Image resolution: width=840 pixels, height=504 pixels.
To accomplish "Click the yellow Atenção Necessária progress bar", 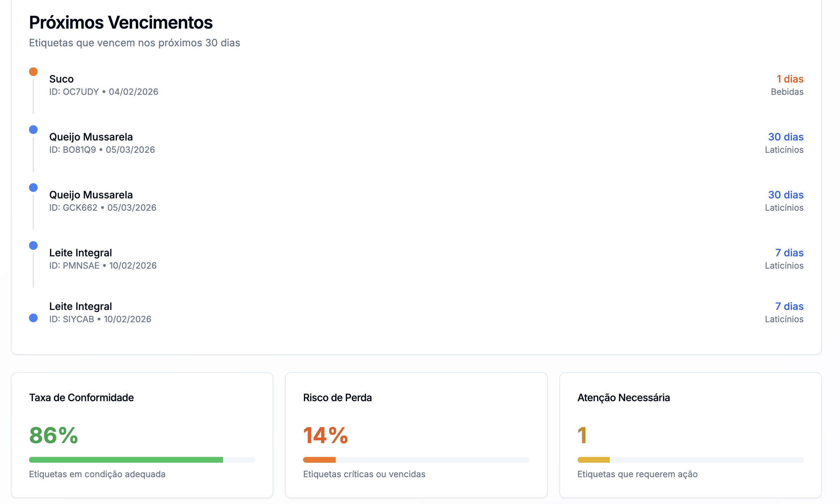I will point(593,460).
